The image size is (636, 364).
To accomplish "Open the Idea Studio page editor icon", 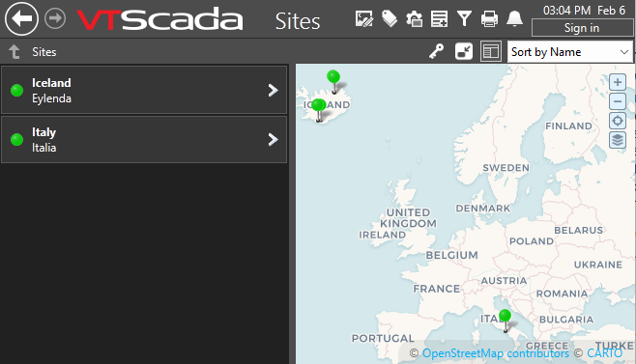I will tap(363, 19).
